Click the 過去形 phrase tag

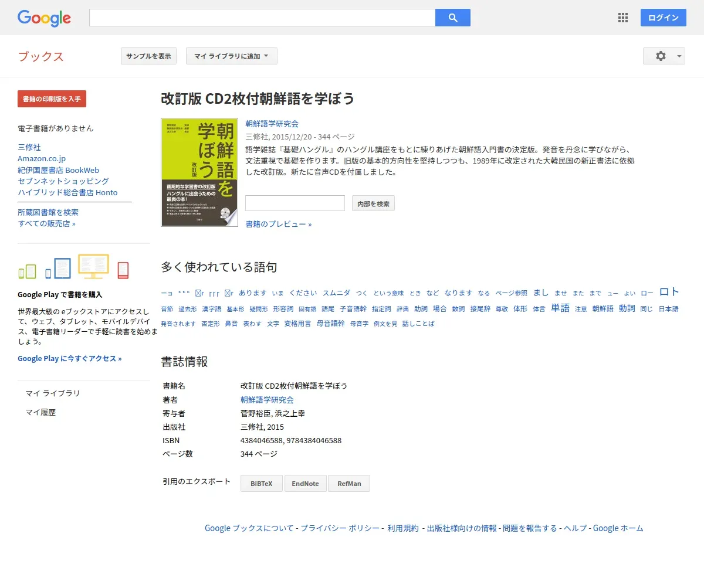tap(188, 309)
